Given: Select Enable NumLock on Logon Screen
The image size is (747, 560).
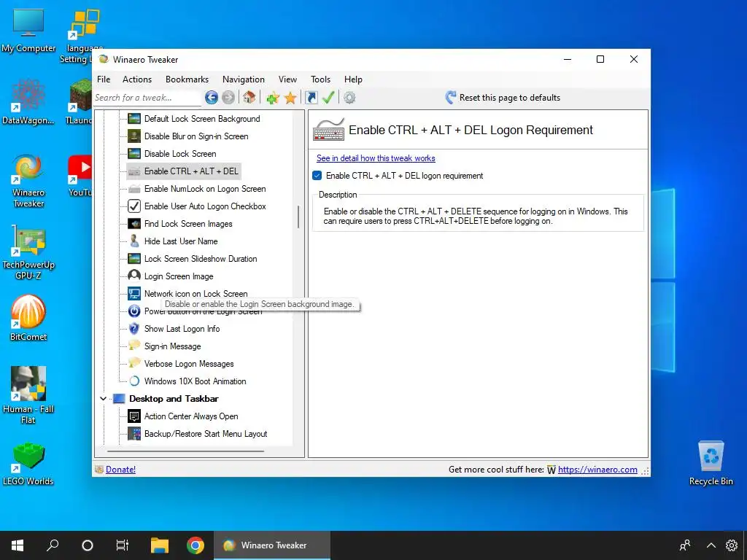Looking at the screenshot, I should click(x=205, y=189).
